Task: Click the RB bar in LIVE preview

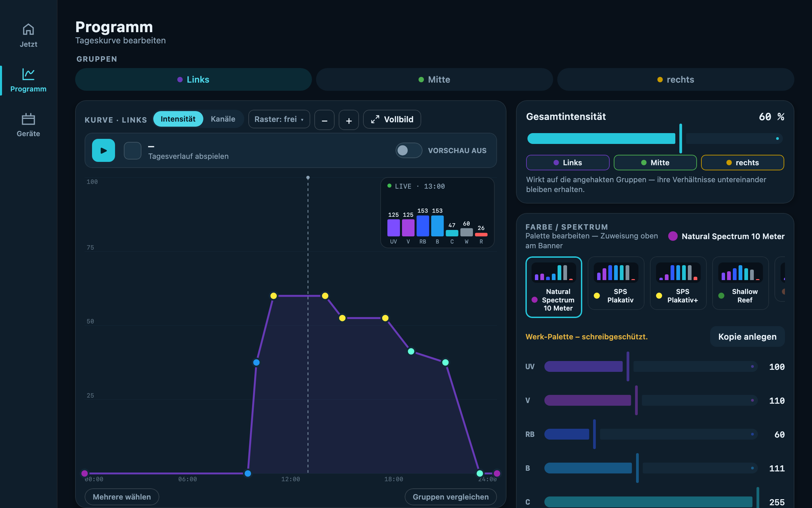Action: coord(423,226)
